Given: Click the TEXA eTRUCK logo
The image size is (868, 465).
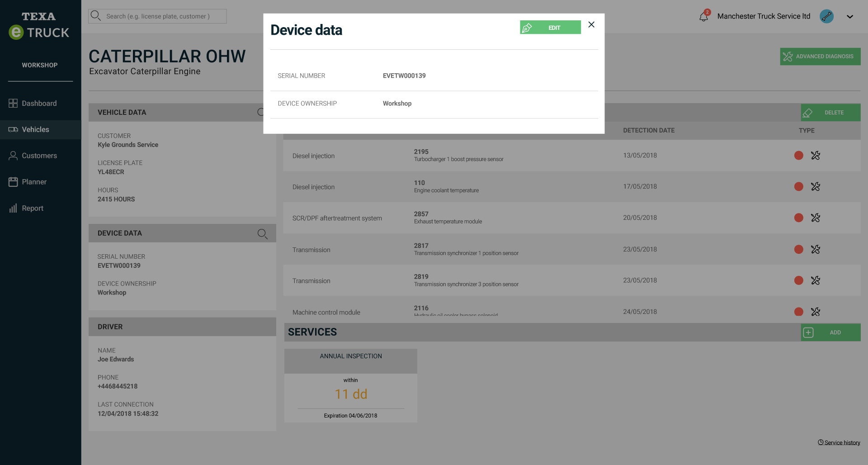Looking at the screenshot, I should (39, 25).
